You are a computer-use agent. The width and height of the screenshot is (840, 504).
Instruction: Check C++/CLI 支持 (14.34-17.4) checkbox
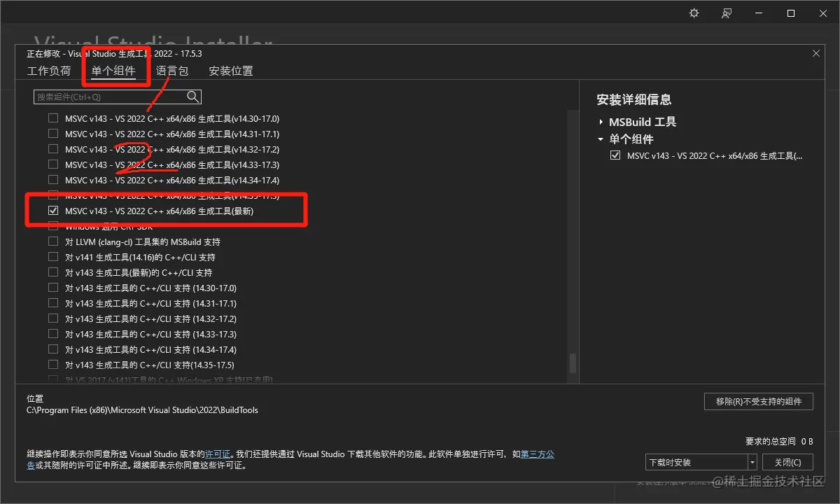pos(53,349)
